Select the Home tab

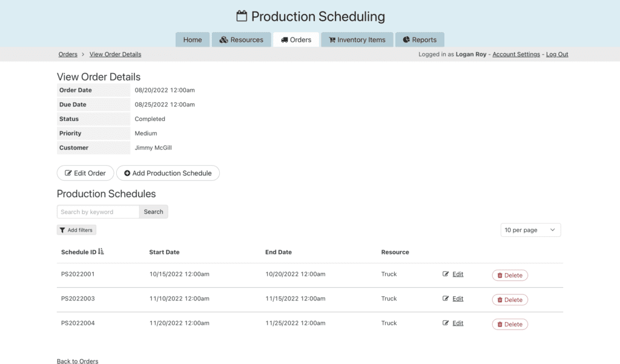pyautogui.click(x=193, y=40)
